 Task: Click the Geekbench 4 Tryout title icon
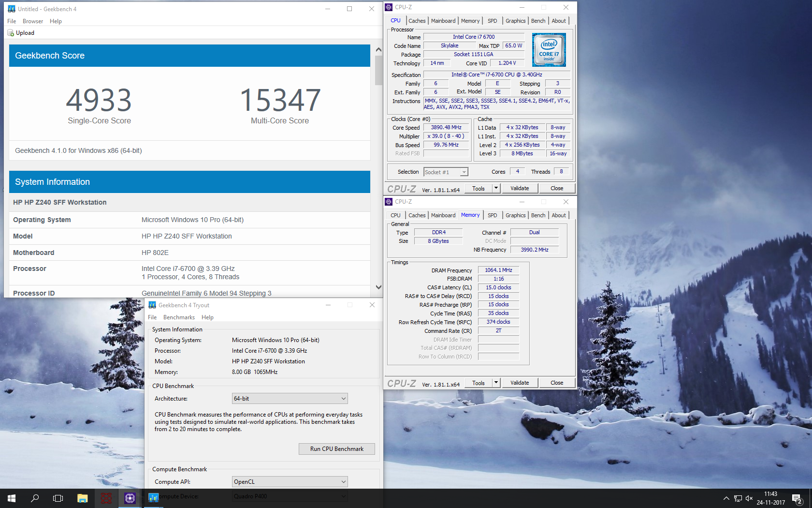(152, 305)
